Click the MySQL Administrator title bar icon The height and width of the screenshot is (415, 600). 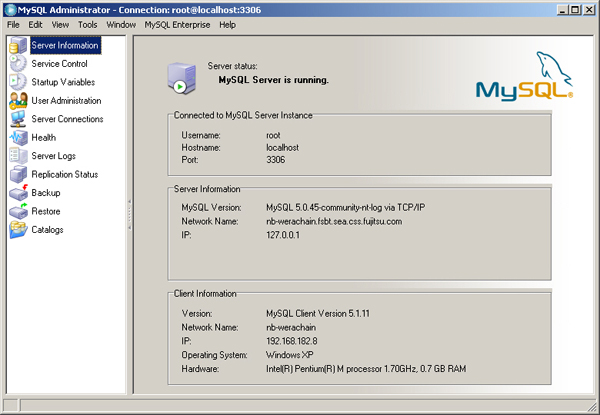click(x=10, y=10)
